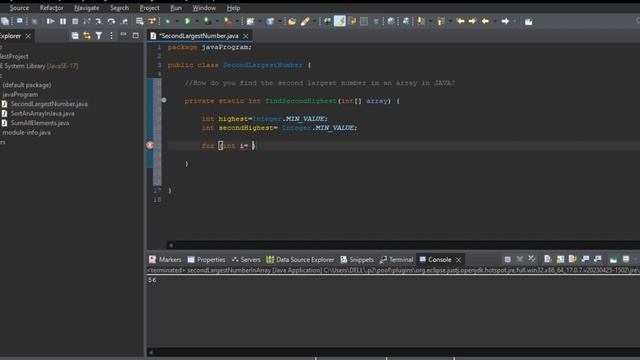This screenshot has width=640, height=360.
Task: Switch to the Servers tab
Action: click(x=246, y=260)
